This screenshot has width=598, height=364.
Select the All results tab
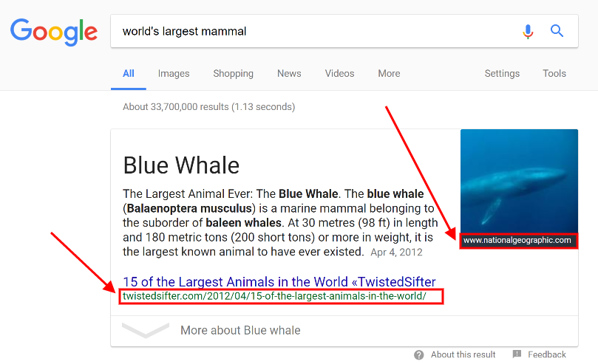[x=129, y=73]
